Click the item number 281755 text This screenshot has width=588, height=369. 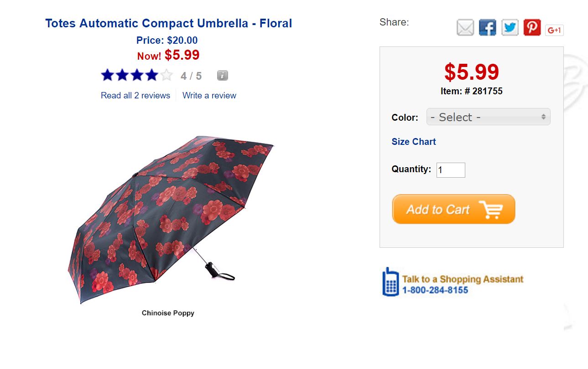coord(471,91)
